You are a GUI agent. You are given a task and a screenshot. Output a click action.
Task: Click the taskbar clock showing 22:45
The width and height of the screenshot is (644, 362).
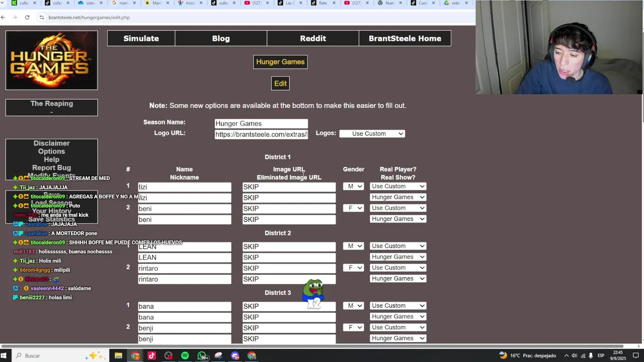pos(619,355)
